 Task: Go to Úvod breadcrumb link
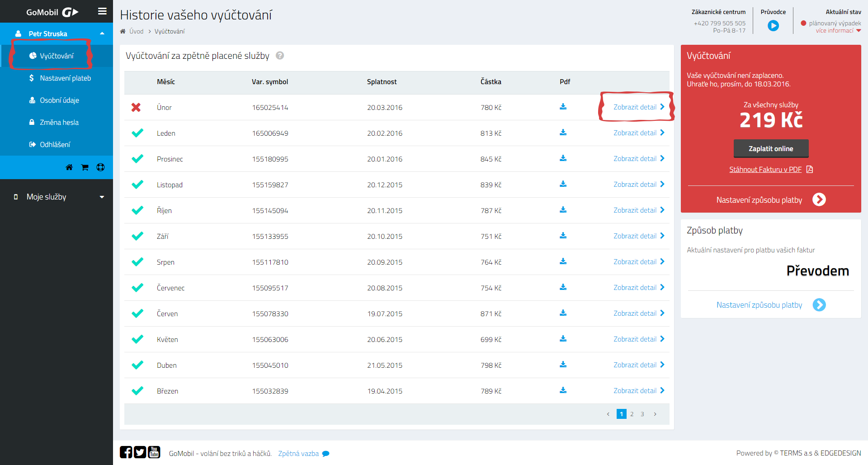tap(136, 31)
